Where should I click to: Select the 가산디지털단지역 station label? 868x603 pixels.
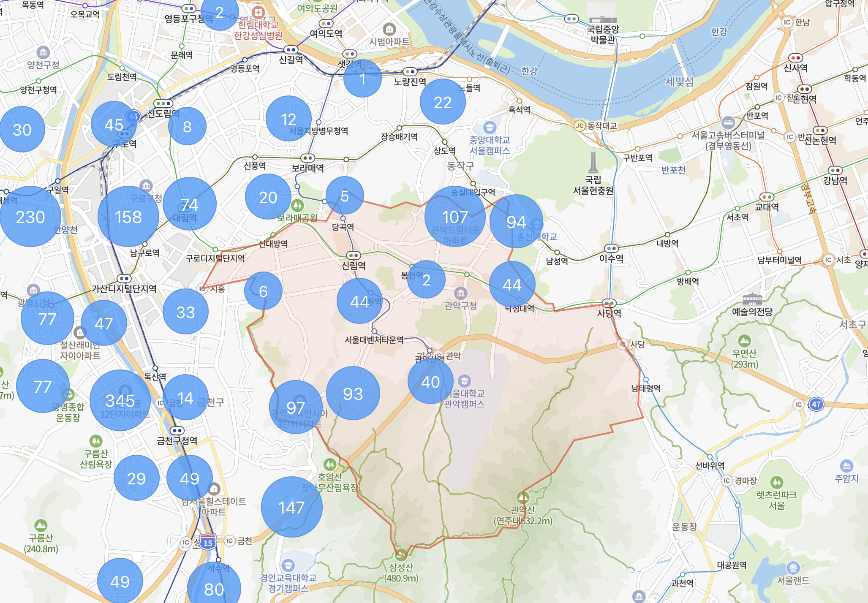[x=124, y=288]
